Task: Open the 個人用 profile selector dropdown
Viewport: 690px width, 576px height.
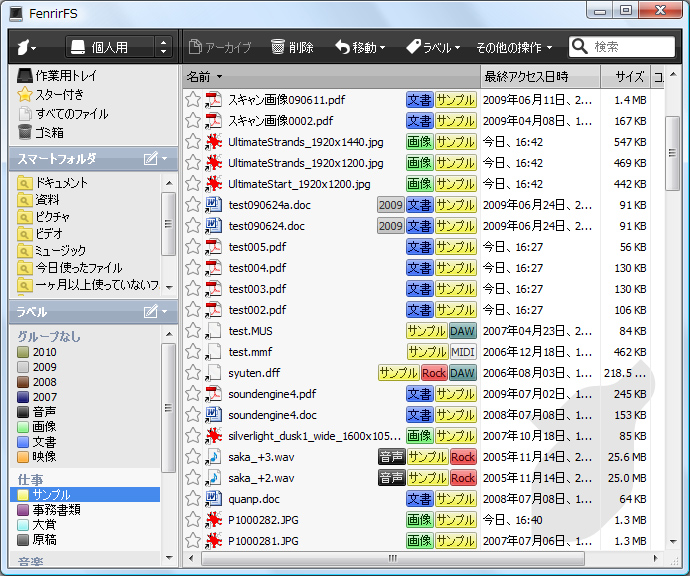Action: [119, 47]
